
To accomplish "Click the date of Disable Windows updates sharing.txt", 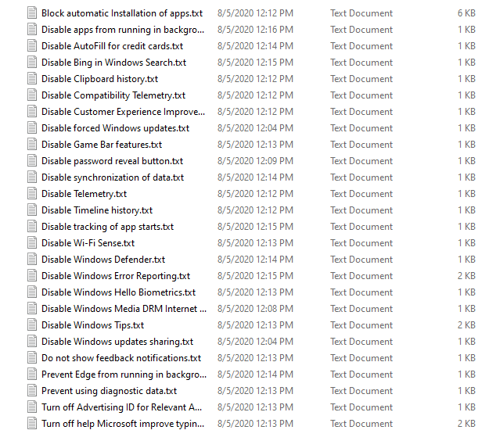I will (255, 342).
